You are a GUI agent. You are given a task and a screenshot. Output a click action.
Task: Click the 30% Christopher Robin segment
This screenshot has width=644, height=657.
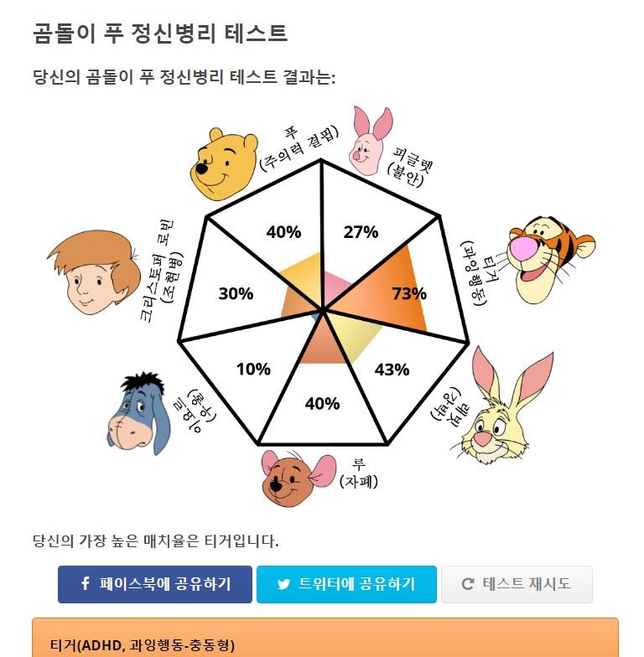[236, 293]
